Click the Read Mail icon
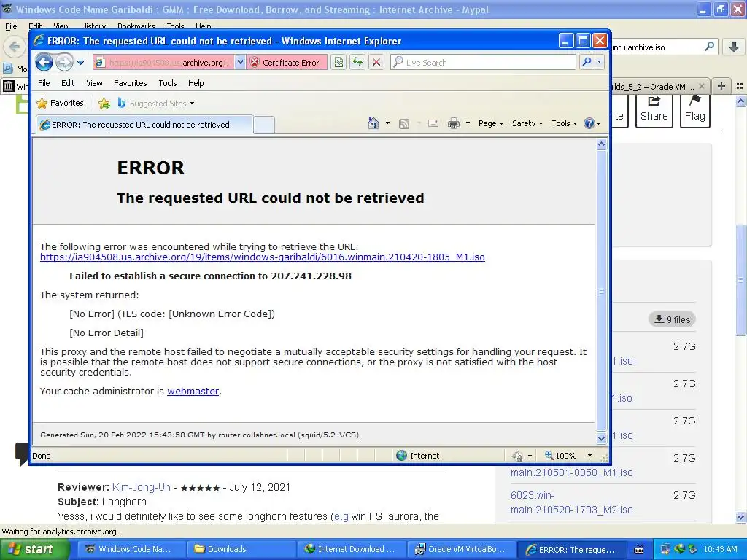The image size is (747, 560). [x=433, y=124]
